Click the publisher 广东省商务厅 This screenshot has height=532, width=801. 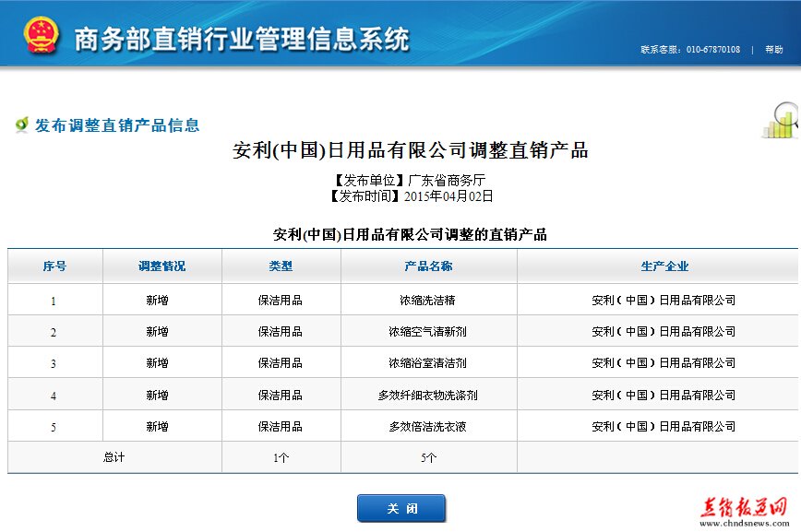[447, 180]
